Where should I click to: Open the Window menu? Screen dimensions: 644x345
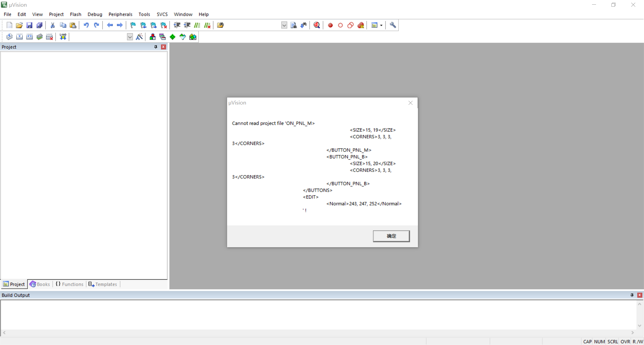[x=183, y=14]
